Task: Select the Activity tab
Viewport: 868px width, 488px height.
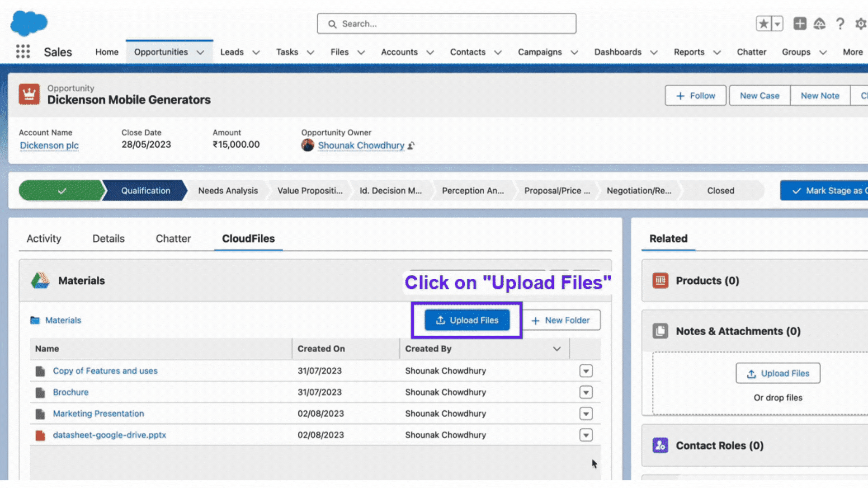Action: (43, 238)
